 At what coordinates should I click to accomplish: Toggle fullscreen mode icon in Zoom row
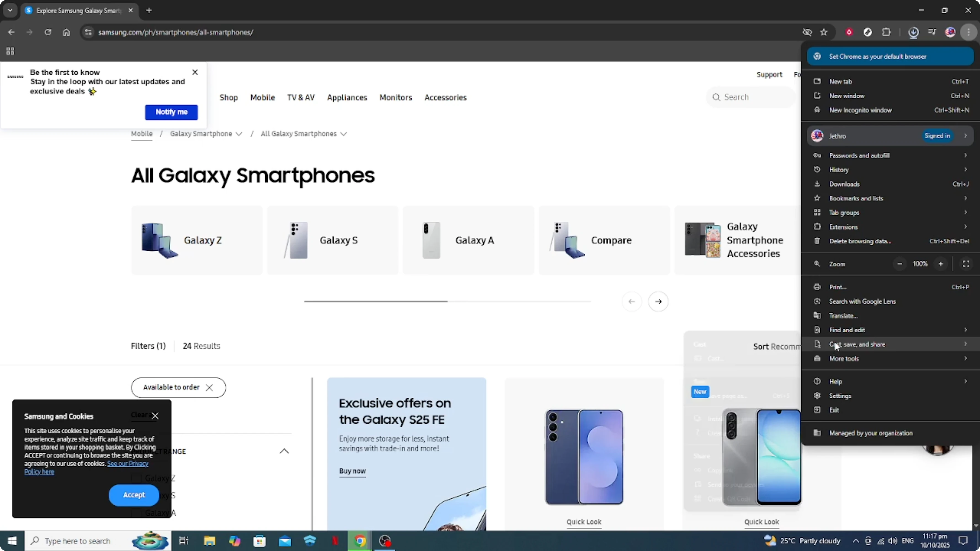click(966, 264)
